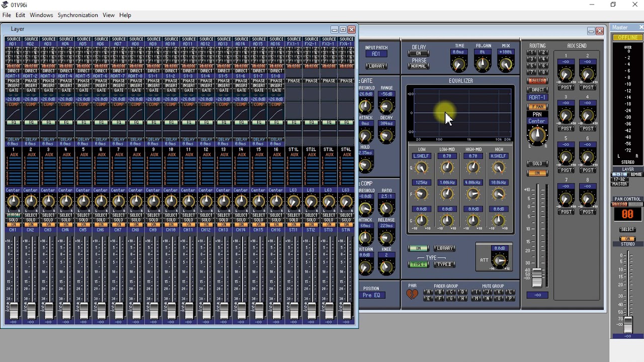Click selected channel fader handle
This screenshot has width=644, height=362.
(537, 278)
